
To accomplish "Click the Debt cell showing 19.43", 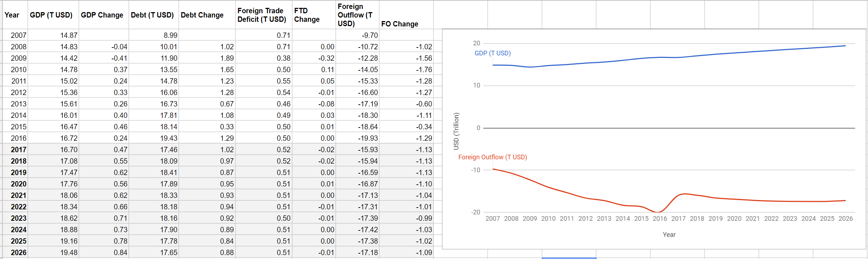I will [153, 138].
